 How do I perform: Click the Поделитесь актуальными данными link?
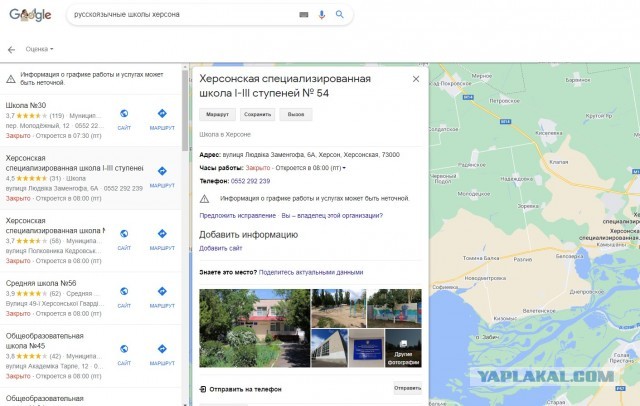tap(311, 272)
